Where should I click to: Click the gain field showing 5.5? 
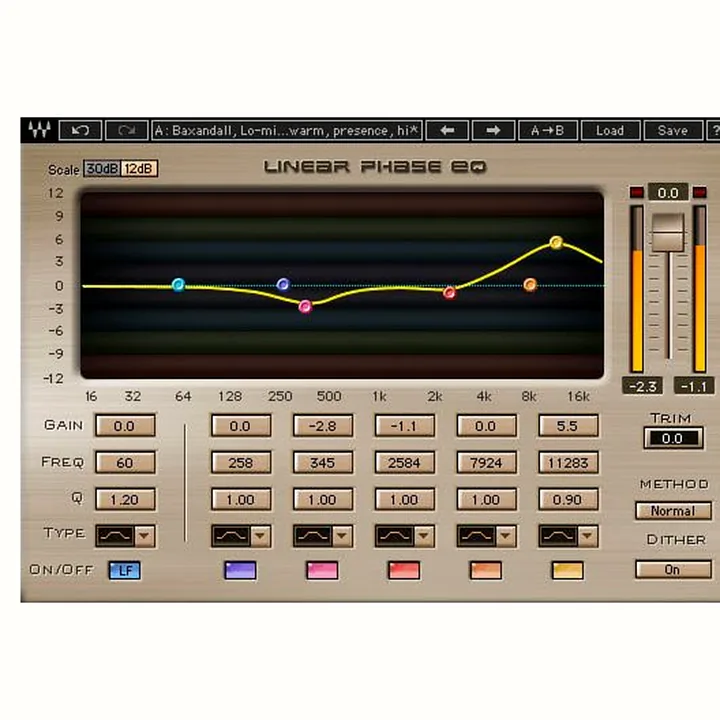[x=568, y=426]
